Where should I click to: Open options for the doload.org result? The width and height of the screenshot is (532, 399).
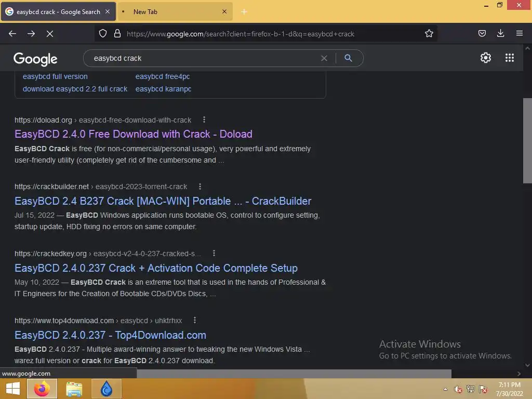point(204,120)
